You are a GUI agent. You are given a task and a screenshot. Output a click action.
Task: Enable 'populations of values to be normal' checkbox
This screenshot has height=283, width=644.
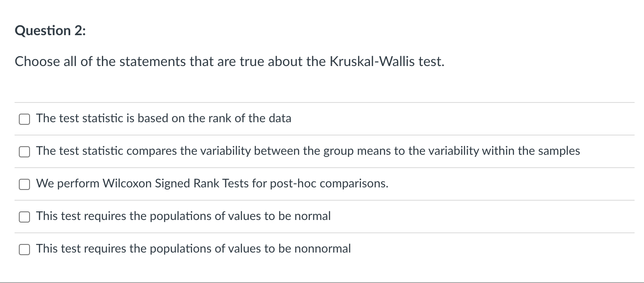(24, 217)
